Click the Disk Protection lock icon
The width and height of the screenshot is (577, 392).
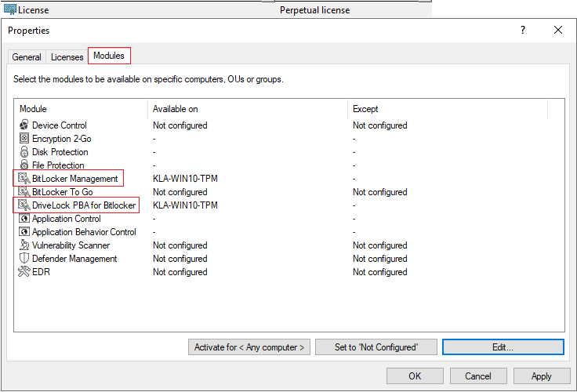click(x=24, y=152)
